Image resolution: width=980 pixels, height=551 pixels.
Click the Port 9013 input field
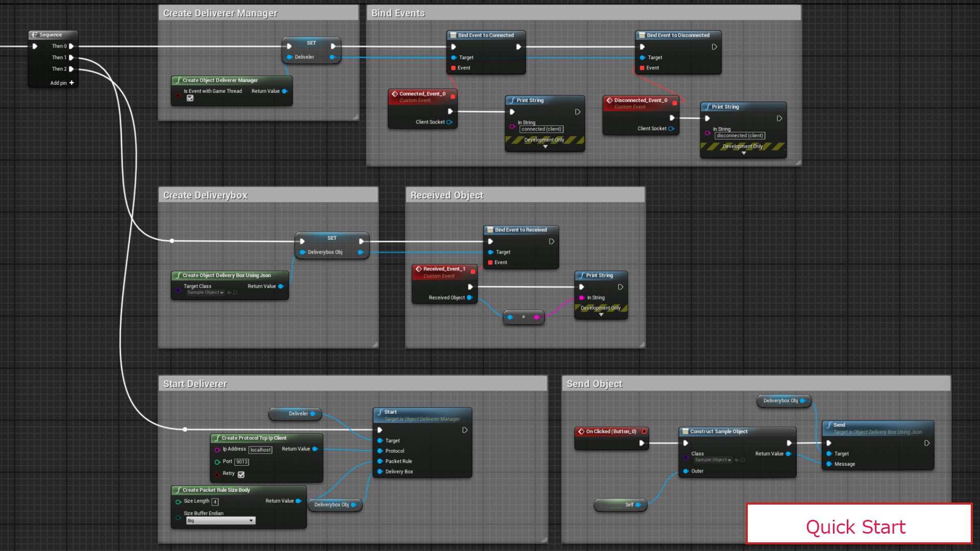[x=241, y=462]
